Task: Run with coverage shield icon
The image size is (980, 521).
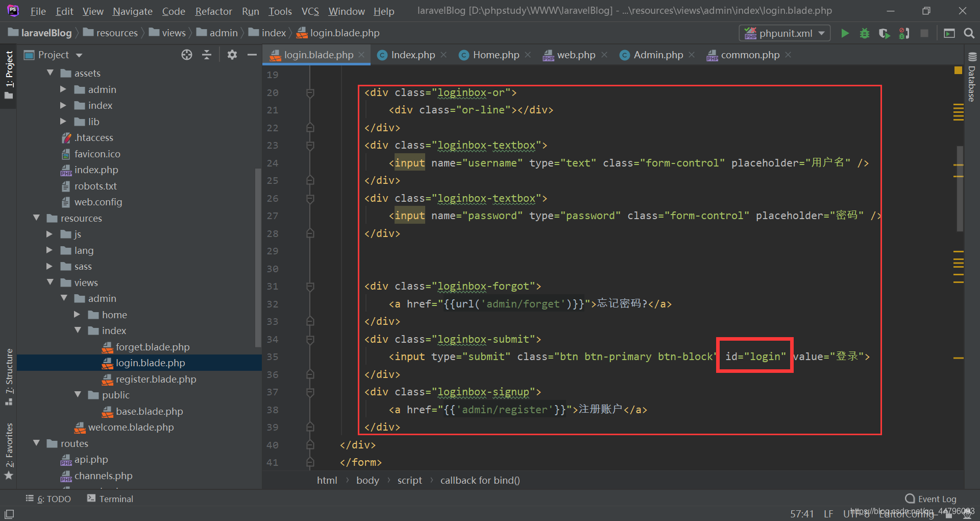Action: tap(885, 33)
